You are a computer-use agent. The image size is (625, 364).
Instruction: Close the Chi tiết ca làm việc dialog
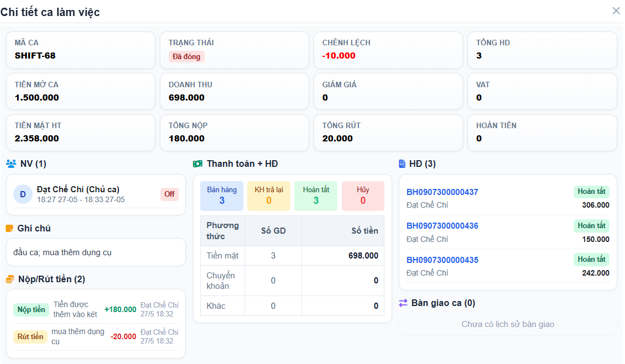pyautogui.click(x=616, y=10)
